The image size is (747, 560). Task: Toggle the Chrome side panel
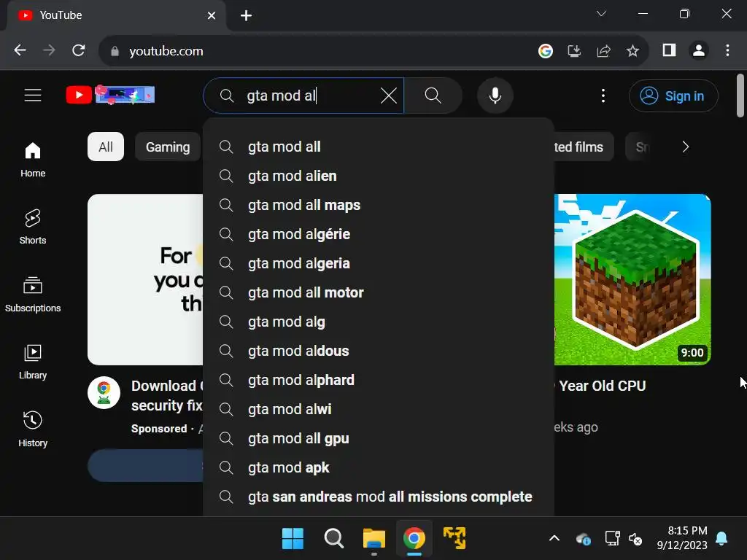(x=670, y=50)
